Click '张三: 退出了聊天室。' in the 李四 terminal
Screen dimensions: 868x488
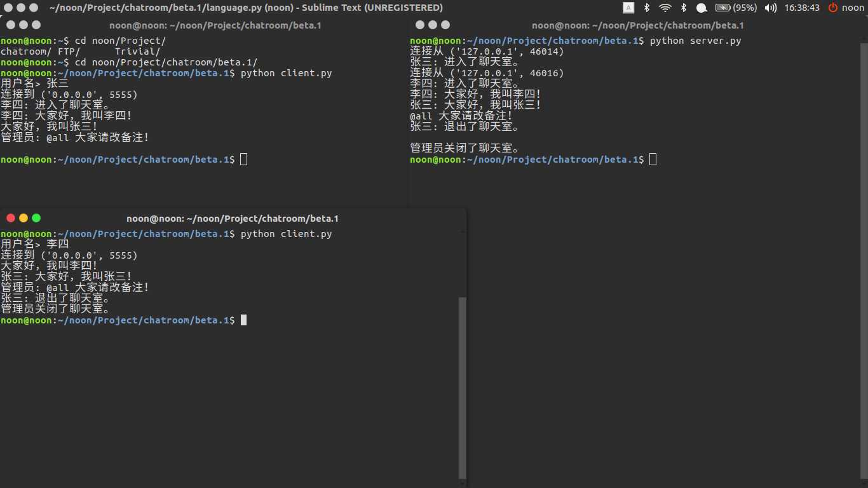point(56,299)
